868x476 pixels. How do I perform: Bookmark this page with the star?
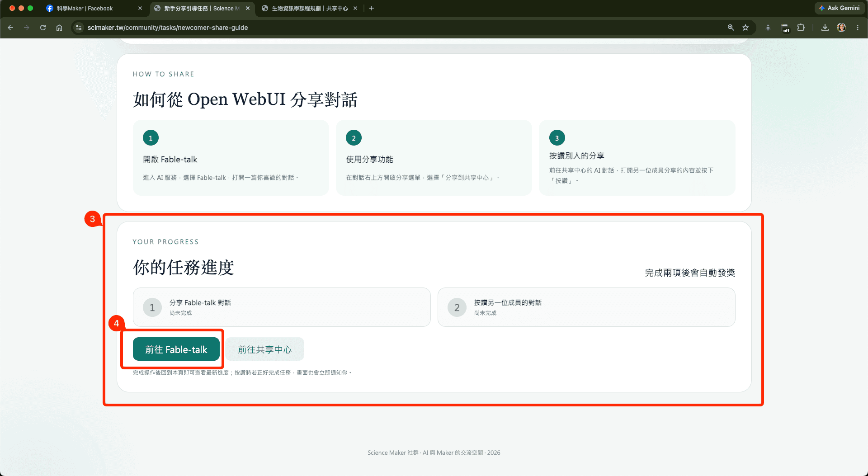point(745,28)
